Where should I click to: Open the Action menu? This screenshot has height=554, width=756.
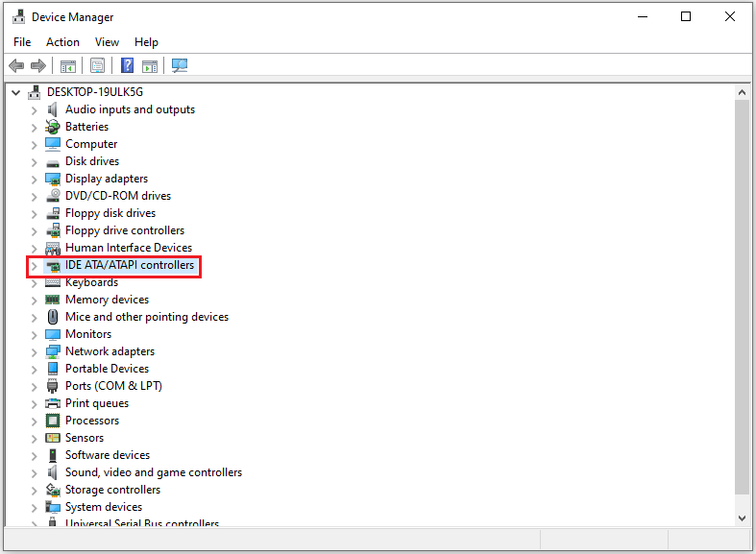[x=62, y=42]
